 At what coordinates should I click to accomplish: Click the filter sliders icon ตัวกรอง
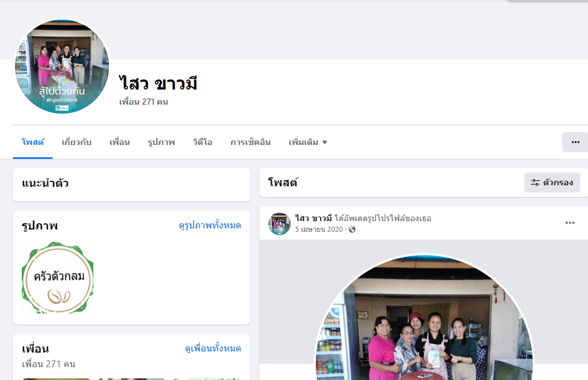pos(552,182)
